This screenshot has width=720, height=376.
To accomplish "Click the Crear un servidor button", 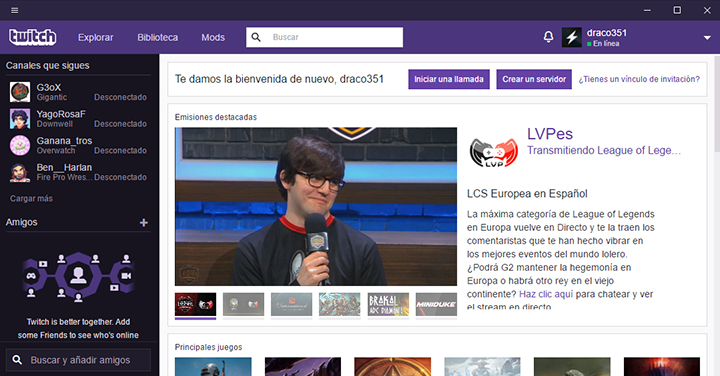I will [x=534, y=79].
